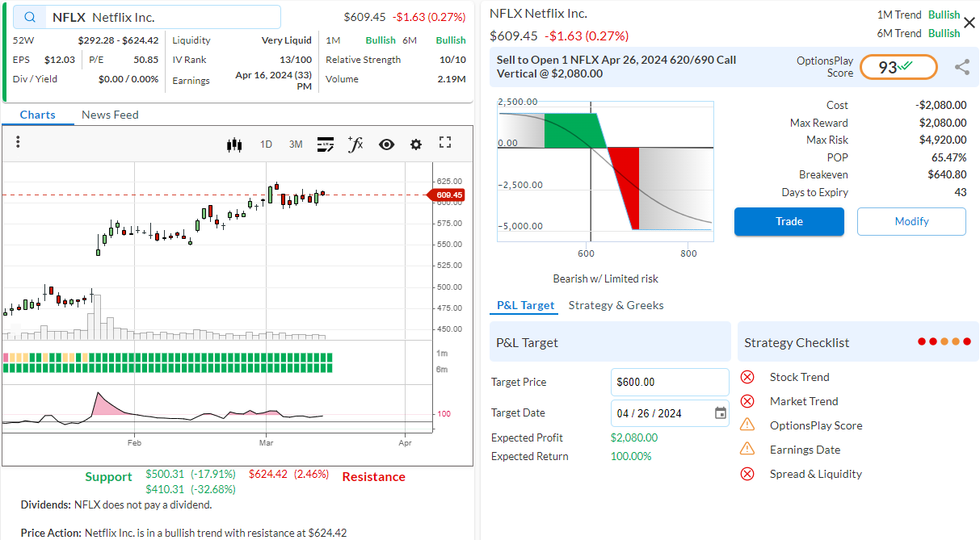The width and height of the screenshot is (980, 540).
Task: Select the P&L Target tab
Action: 526,305
